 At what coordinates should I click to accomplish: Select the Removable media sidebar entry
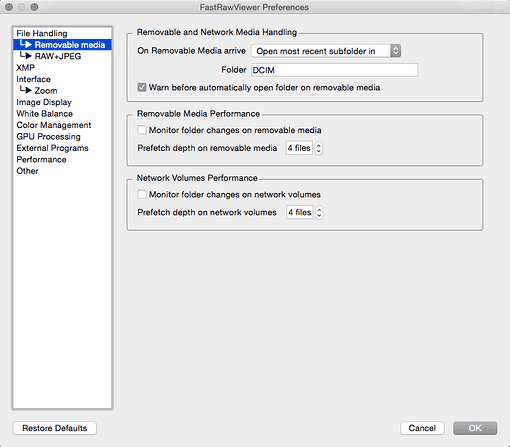click(62, 45)
